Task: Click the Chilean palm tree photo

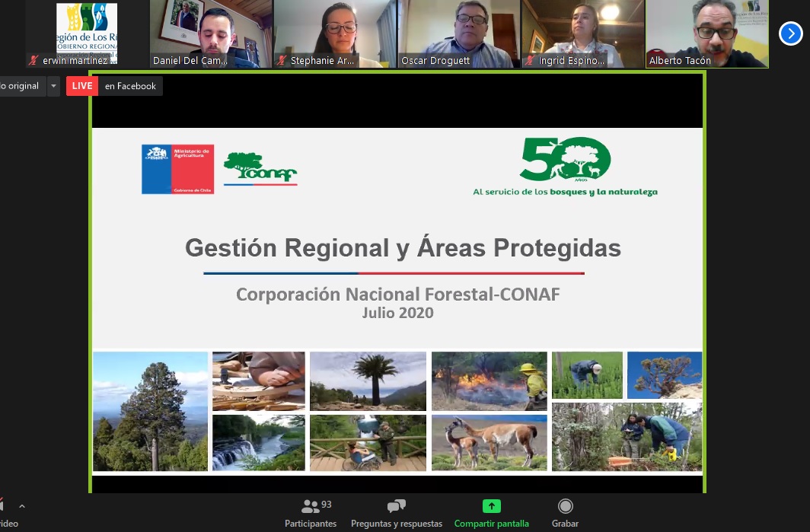Action: (x=368, y=381)
